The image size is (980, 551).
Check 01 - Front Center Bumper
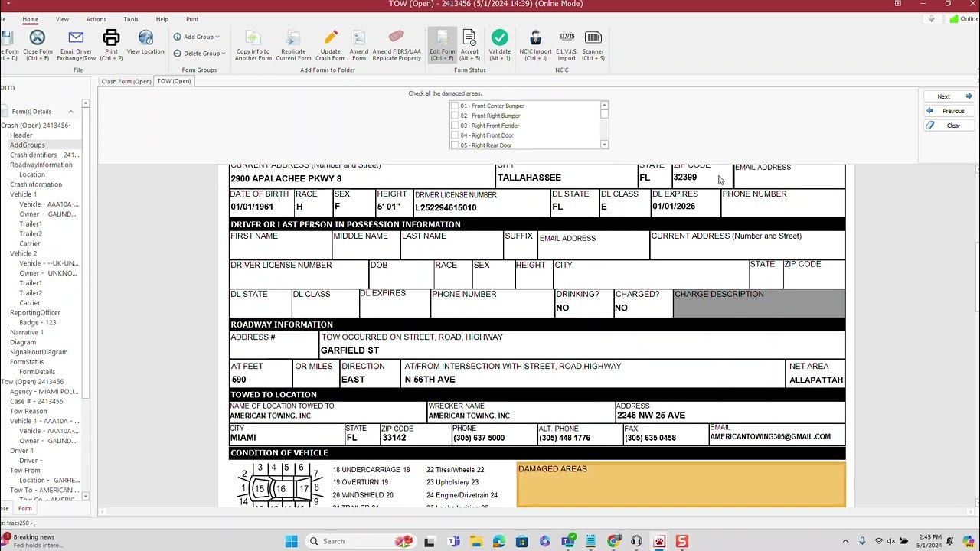point(455,106)
